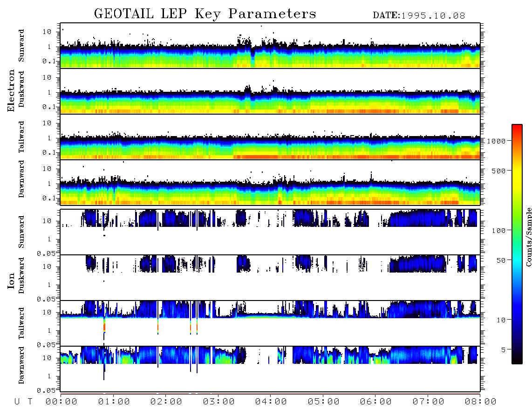Select the Ion Sunward spectrogram panel

(270, 232)
